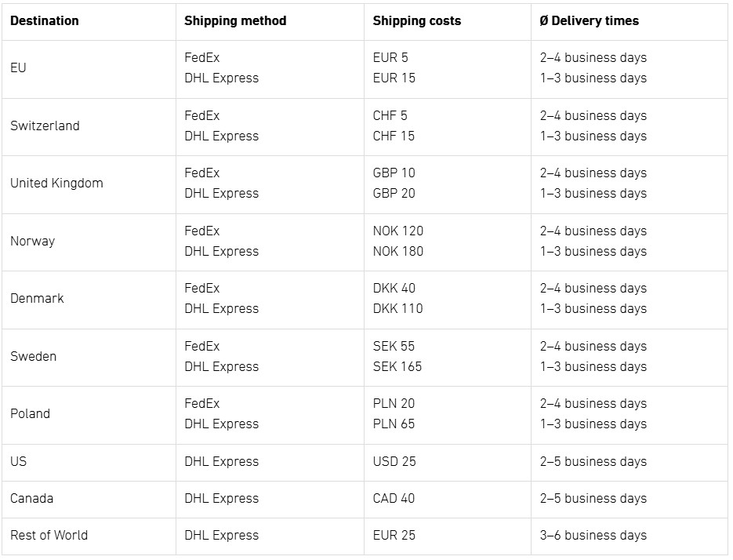Click the CAD 40 shipping cost

click(x=394, y=498)
